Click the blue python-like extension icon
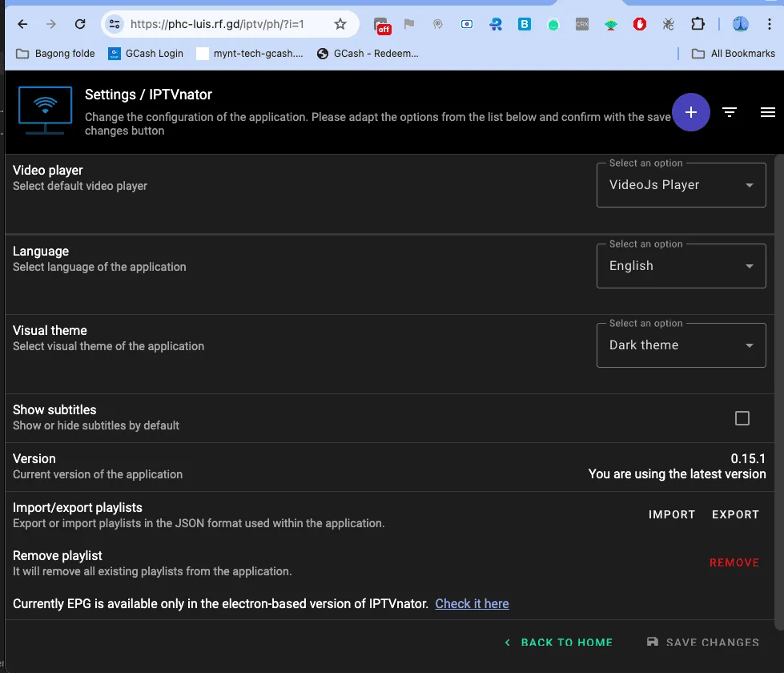The width and height of the screenshot is (784, 673). (x=496, y=24)
